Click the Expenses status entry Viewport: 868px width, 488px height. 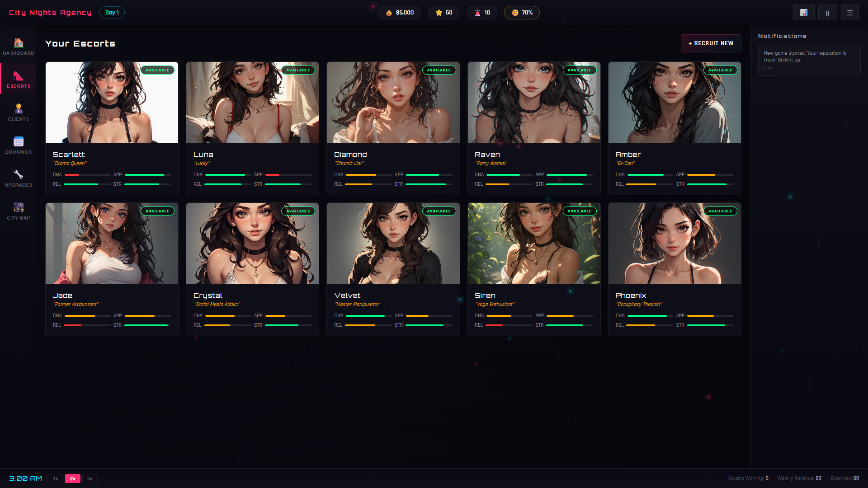[x=844, y=479]
